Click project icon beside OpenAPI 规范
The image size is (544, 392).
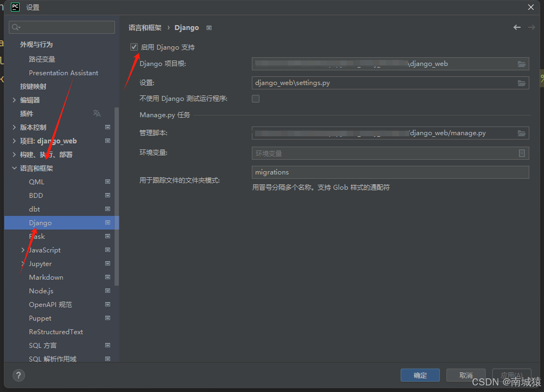(x=107, y=305)
